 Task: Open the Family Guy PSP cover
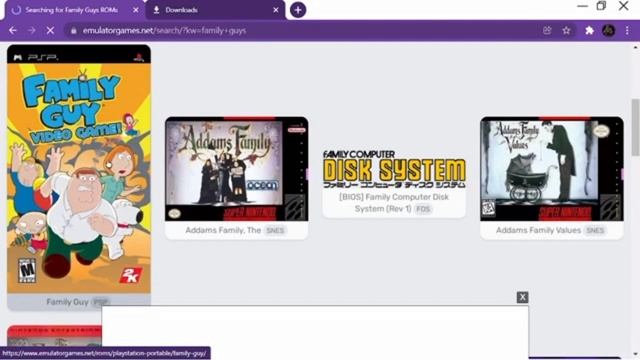click(x=79, y=169)
